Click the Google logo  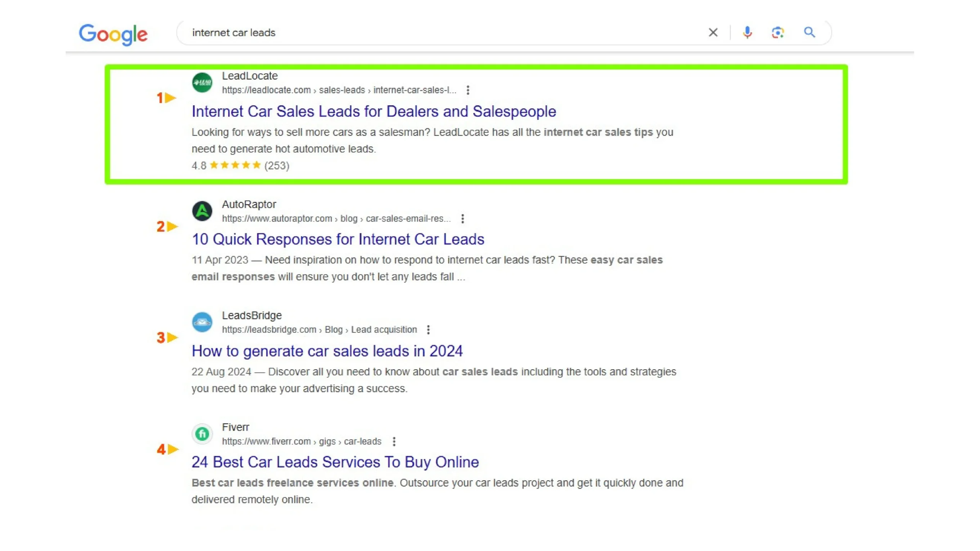coord(113,34)
